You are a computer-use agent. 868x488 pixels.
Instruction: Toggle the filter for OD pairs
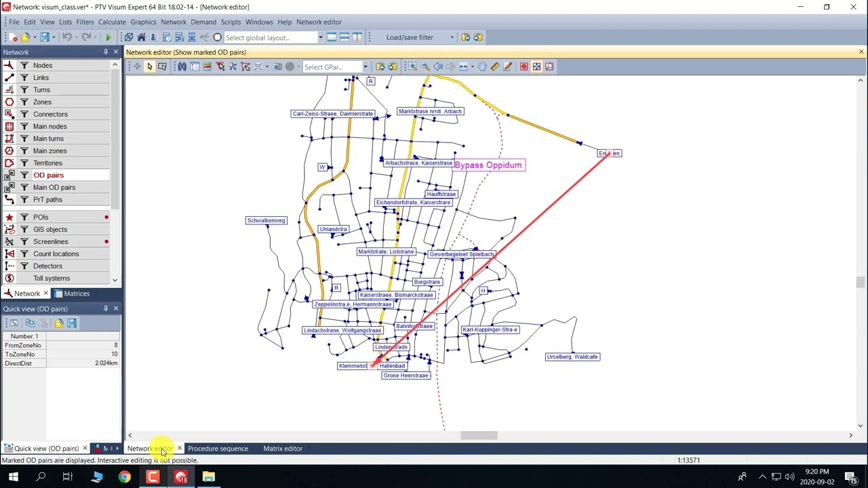[x=24, y=175]
